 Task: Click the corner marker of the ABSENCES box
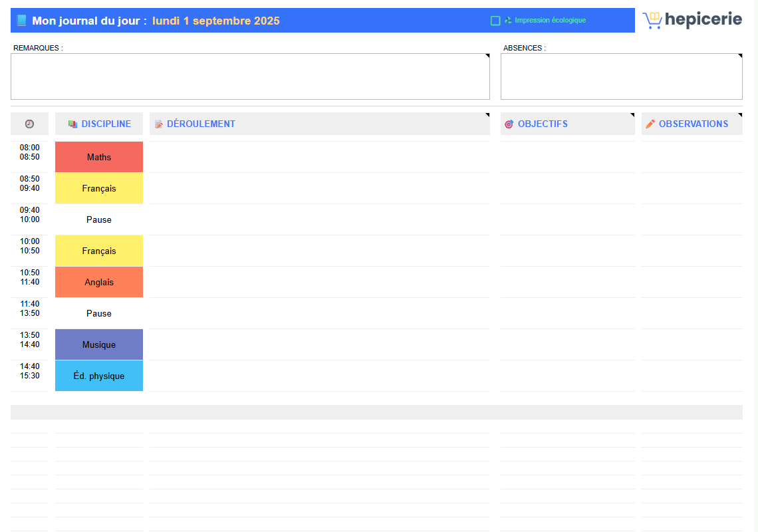(x=739, y=57)
